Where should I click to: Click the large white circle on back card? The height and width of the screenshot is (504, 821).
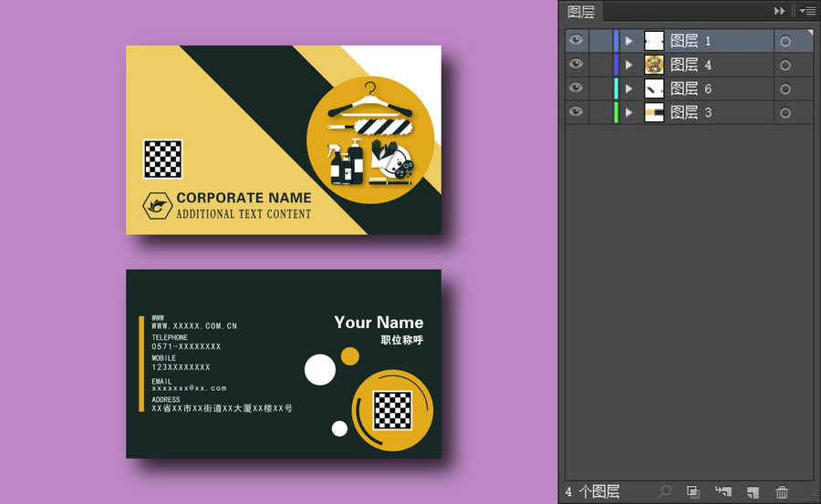pos(320,369)
